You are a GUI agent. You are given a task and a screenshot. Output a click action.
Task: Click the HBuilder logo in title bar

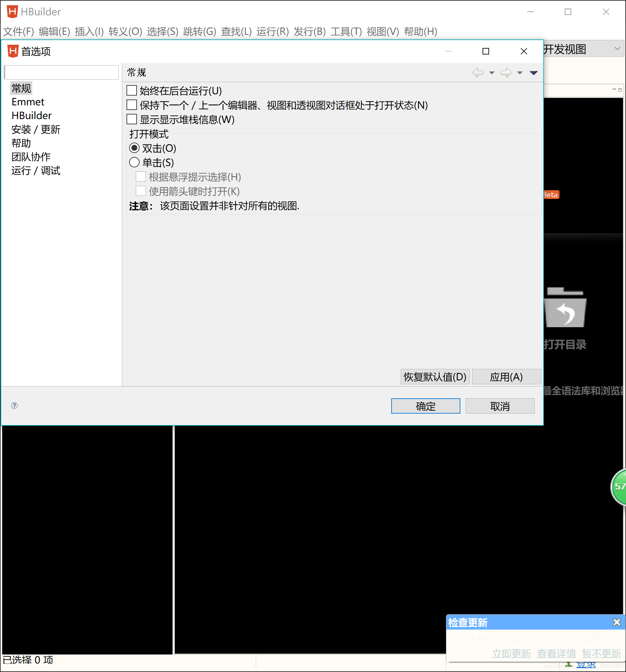(12, 12)
